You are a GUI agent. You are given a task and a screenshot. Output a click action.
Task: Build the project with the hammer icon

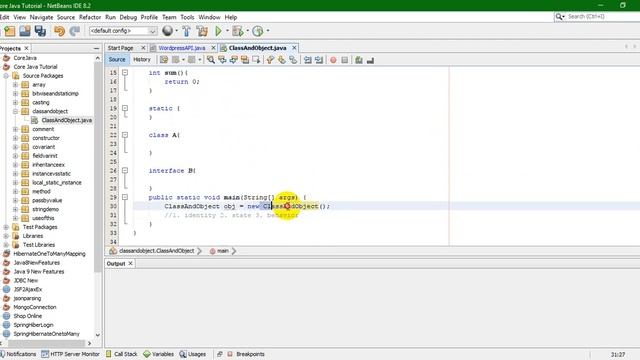tap(186, 31)
